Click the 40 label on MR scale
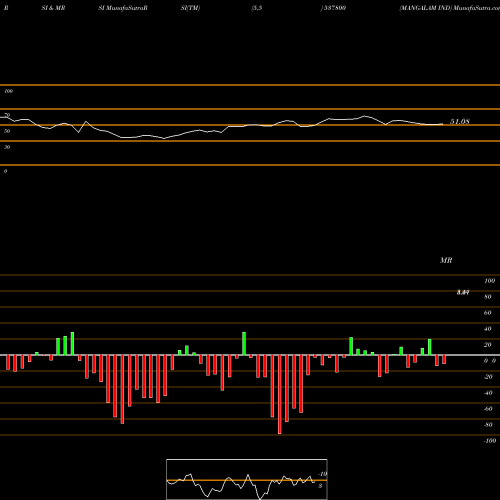The width and height of the screenshot is (500, 500). [x=488, y=329]
